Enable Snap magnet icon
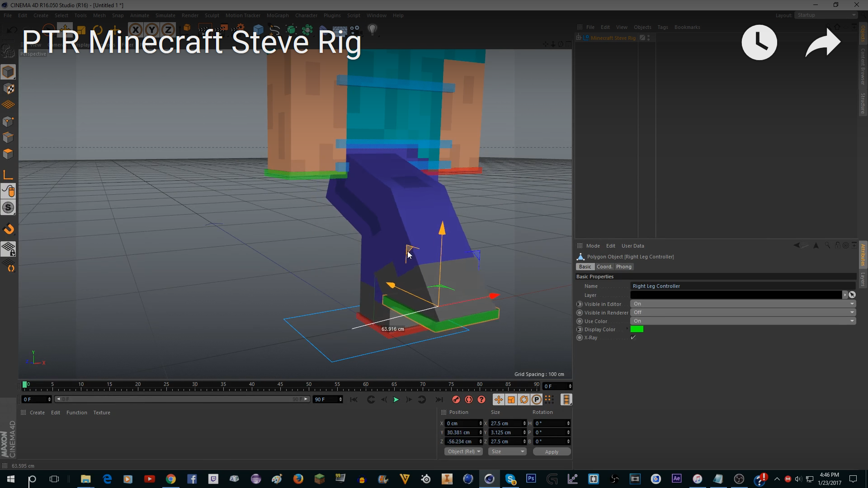Viewport: 868px width, 488px height. pos(8,229)
